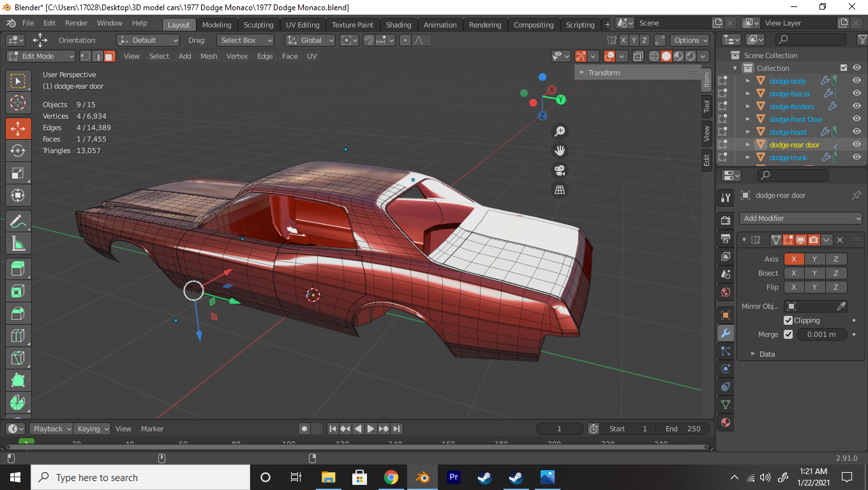868x490 pixels.
Task: Toggle the Clipping checkbox
Action: [788, 320]
